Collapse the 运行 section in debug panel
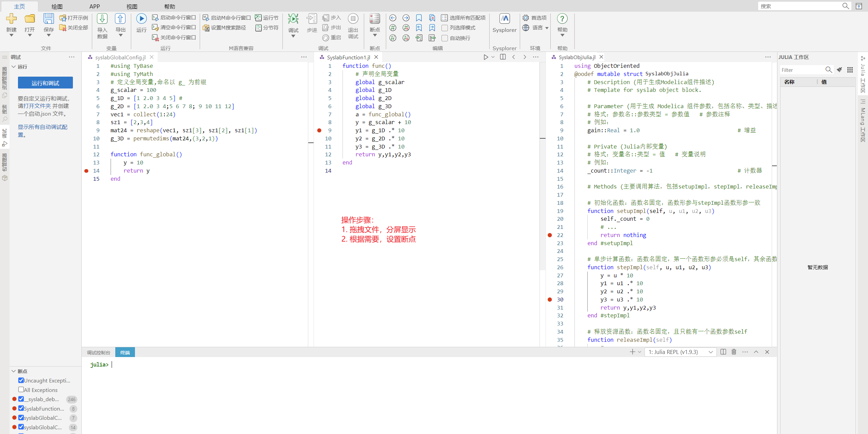The height and width of the screenshot is (434, 868). [x=14, y=67]
